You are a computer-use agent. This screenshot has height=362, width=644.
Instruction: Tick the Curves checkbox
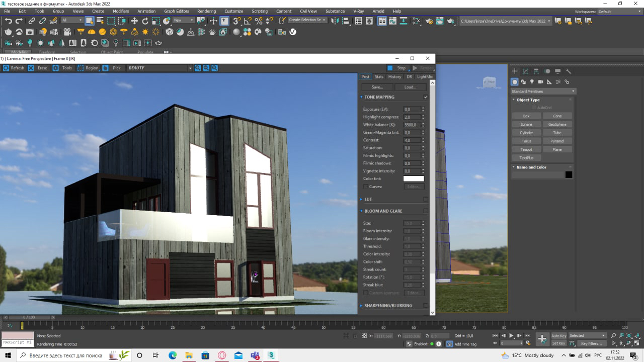pyautogui.click(x=365, y=187)
